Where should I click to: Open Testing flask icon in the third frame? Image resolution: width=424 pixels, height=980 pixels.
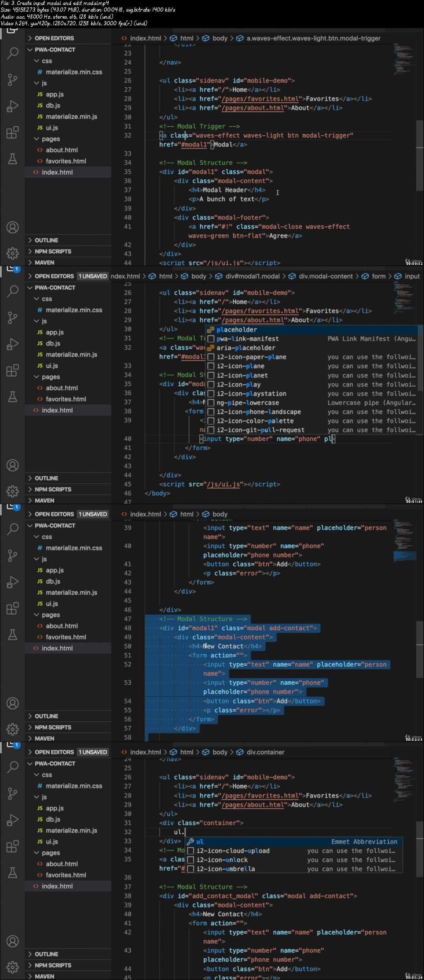13,634
